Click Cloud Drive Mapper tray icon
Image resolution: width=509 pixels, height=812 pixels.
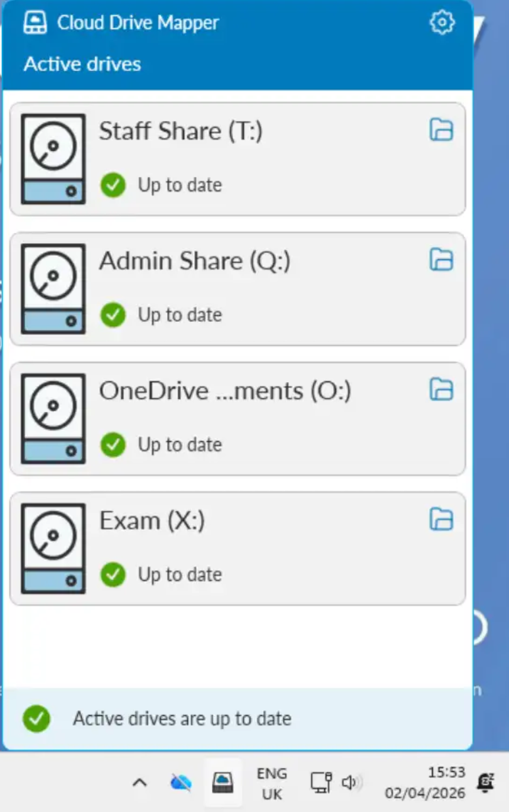click(222, 782)
